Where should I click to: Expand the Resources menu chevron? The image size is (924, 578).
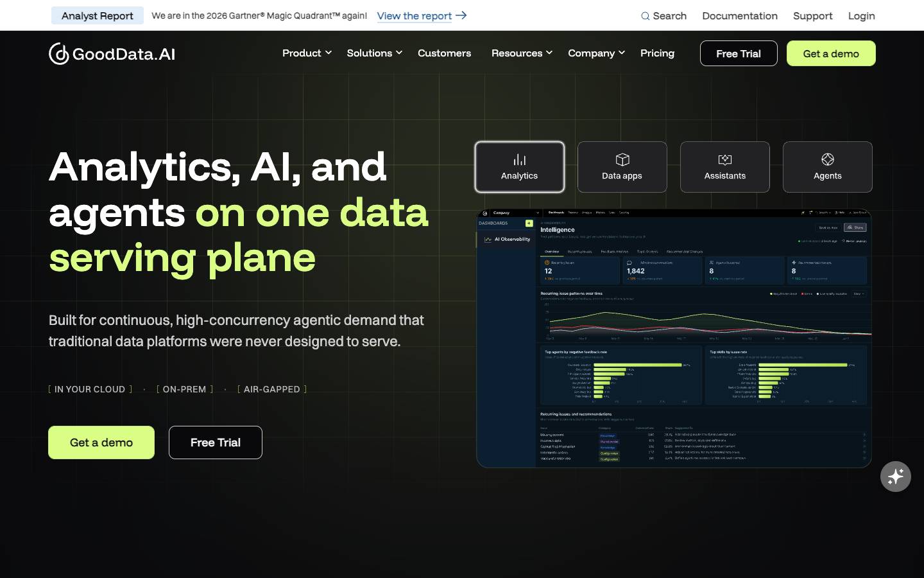[549, 53]
